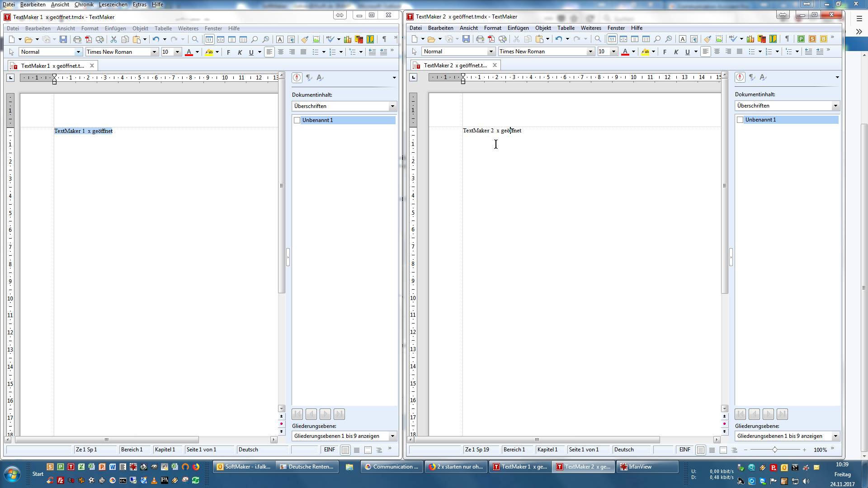Screen dimensions: 868x488
Task: Toggle Bold F in TextMaker 1 toolbar
Action: coord(228,52)
